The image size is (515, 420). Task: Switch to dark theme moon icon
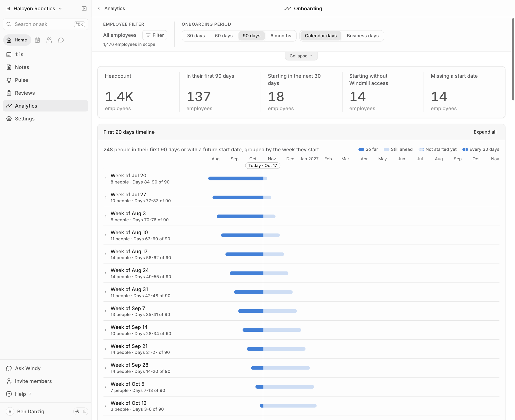tap(84, 412)
